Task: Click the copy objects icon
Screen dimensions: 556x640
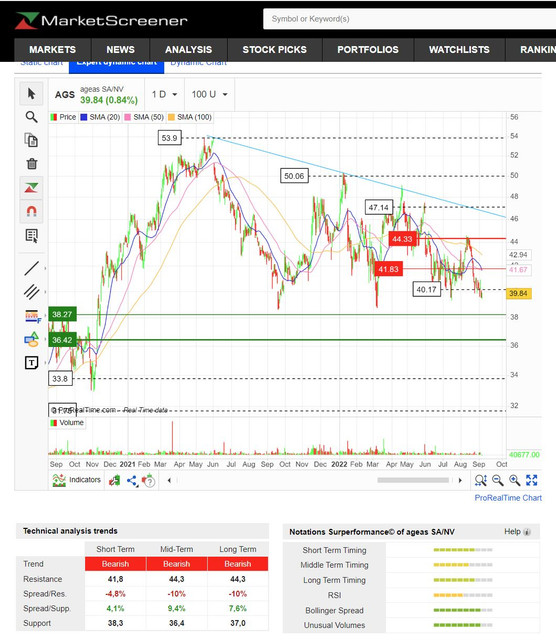Action: 31,140
